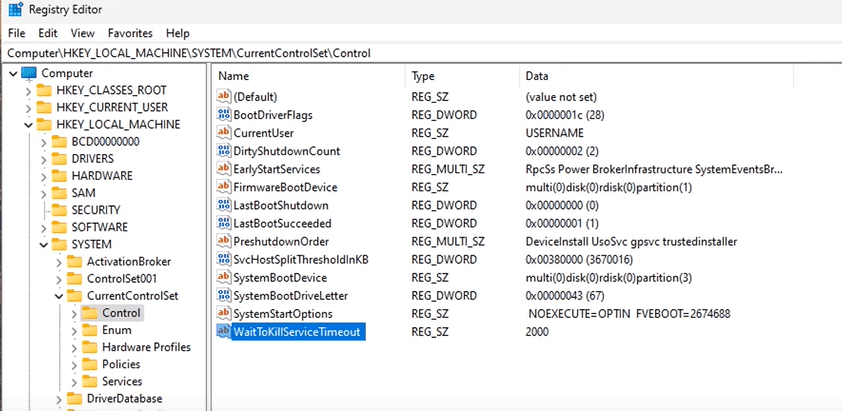Click the HKEY_CLASSES_ROOT folder icon
Viewport: 842px width, 411px height.
pyautogui.click(x=43, y=90)
